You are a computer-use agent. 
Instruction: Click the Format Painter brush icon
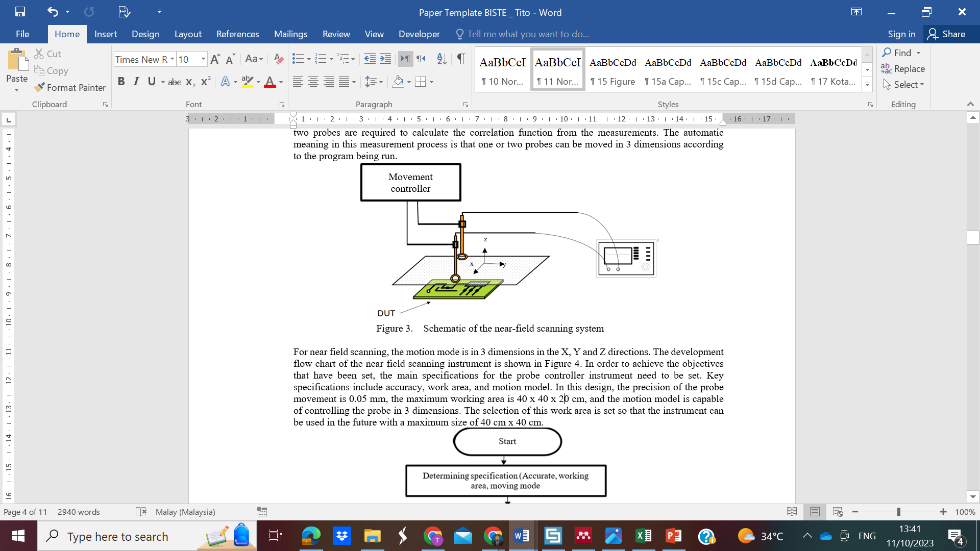(x=39, y=87)
